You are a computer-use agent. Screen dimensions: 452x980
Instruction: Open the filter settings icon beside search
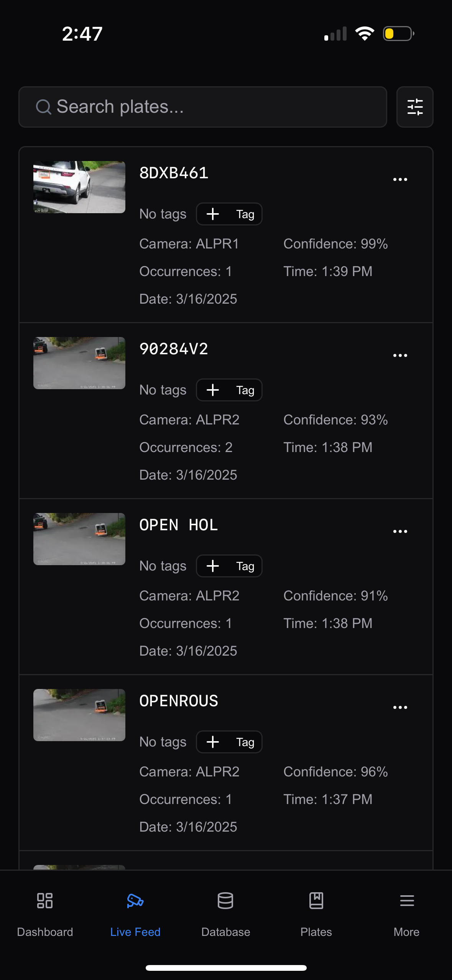point(415,107)
